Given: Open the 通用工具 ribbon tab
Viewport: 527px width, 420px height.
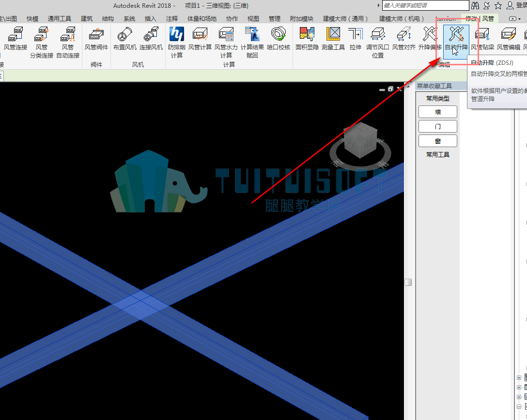Looking at the screenshot, I should [60, 19].
